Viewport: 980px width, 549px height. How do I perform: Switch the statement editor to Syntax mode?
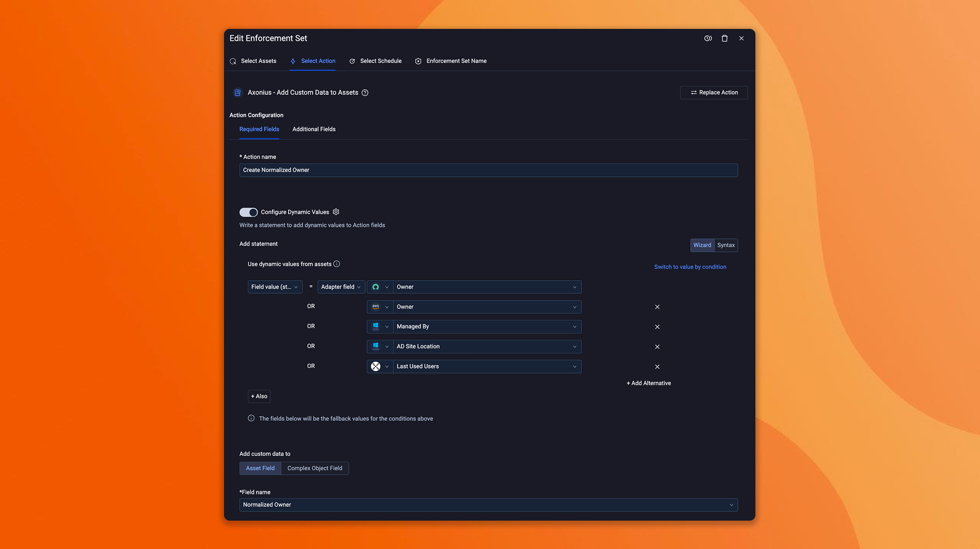(x=726, y=245)
